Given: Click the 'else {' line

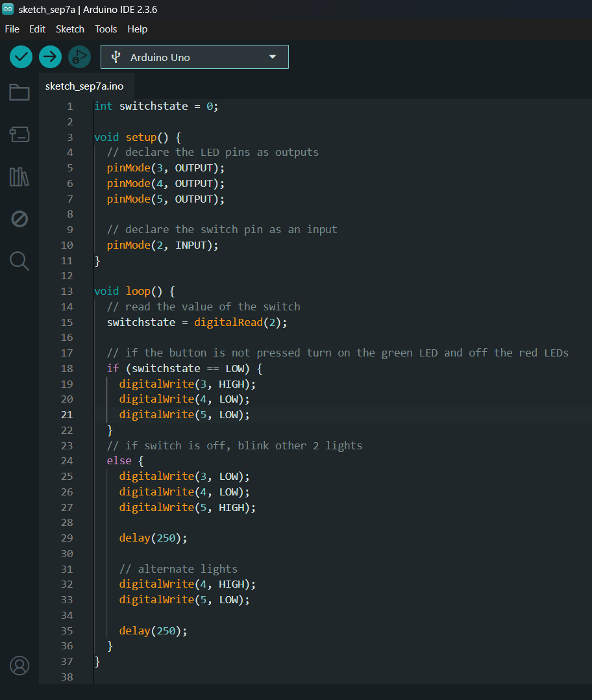Looking at the screenshot, I should click(x=125, y=461).
